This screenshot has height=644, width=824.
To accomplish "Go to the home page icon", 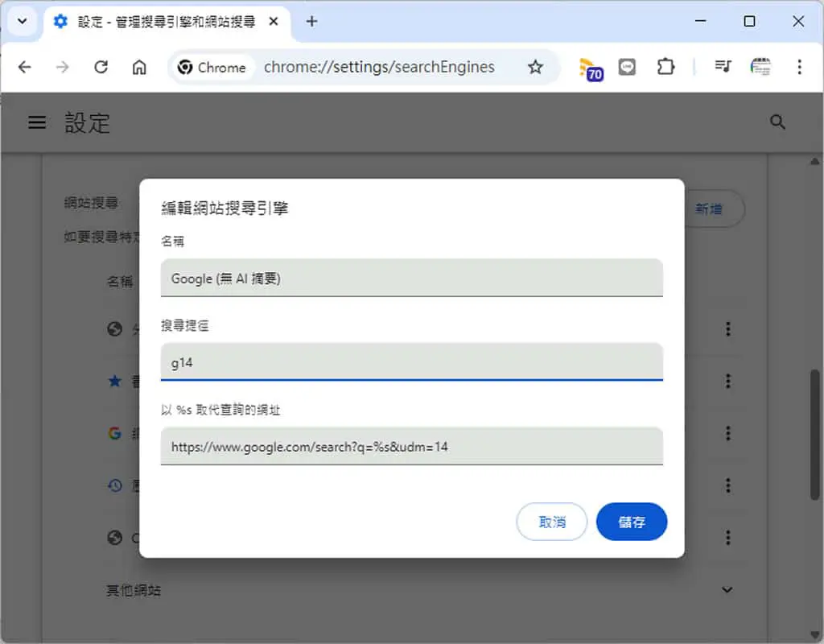I will (139, 68).
